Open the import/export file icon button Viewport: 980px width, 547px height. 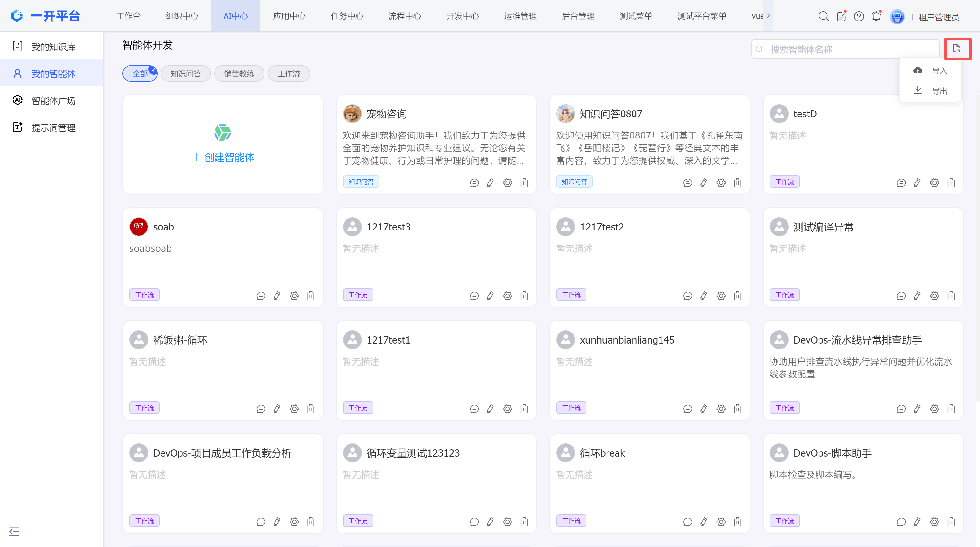[x=957, y=49]
